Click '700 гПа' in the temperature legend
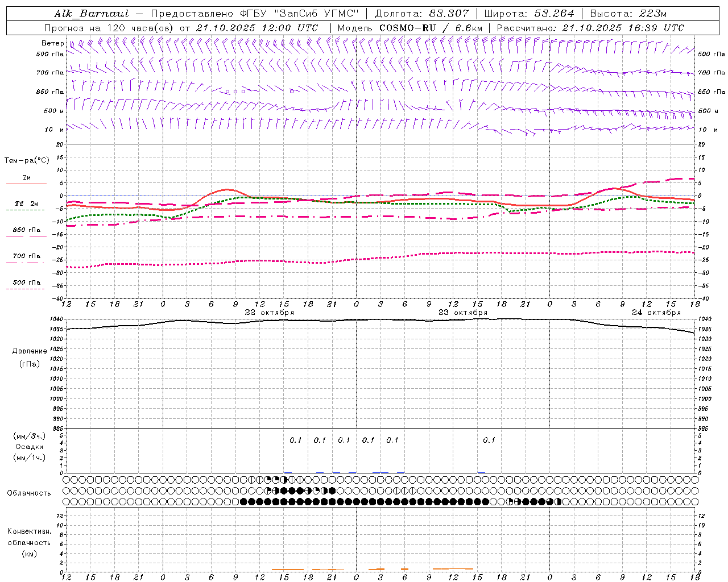The image size is (728, 582). pyautogui.click(x=27, y=256)
